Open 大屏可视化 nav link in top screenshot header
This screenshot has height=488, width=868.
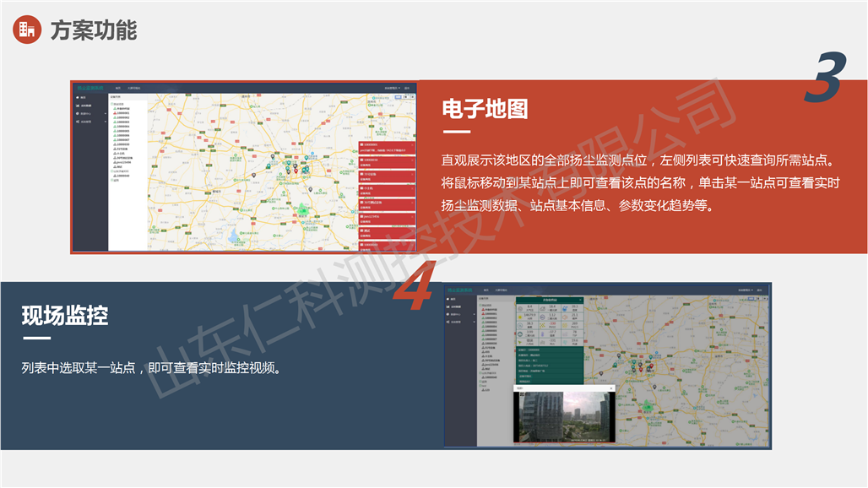point(134,88)
